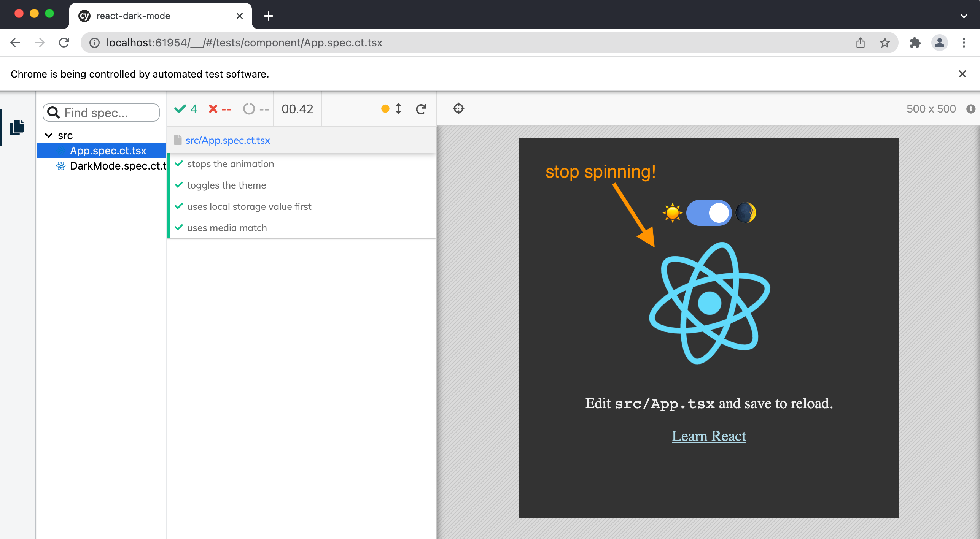Click the Cypress selector playground crosshair icon
The width and height of the screenshot is (980, 539).
point(458,109)
